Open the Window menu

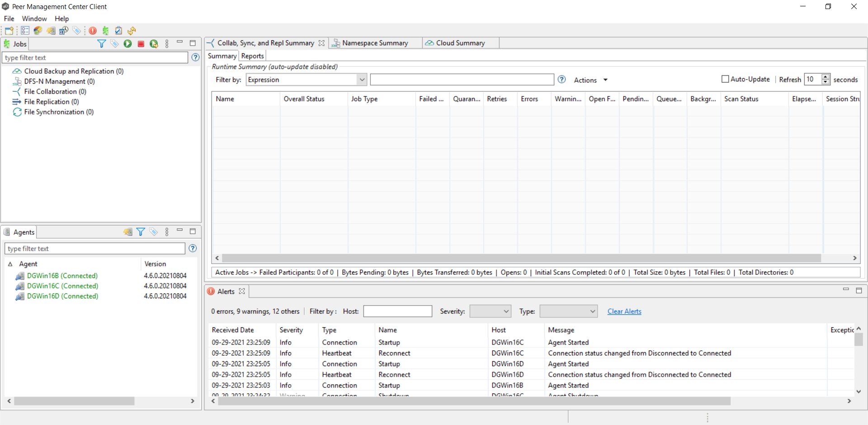pyautogui.click(x=34, y=19)
